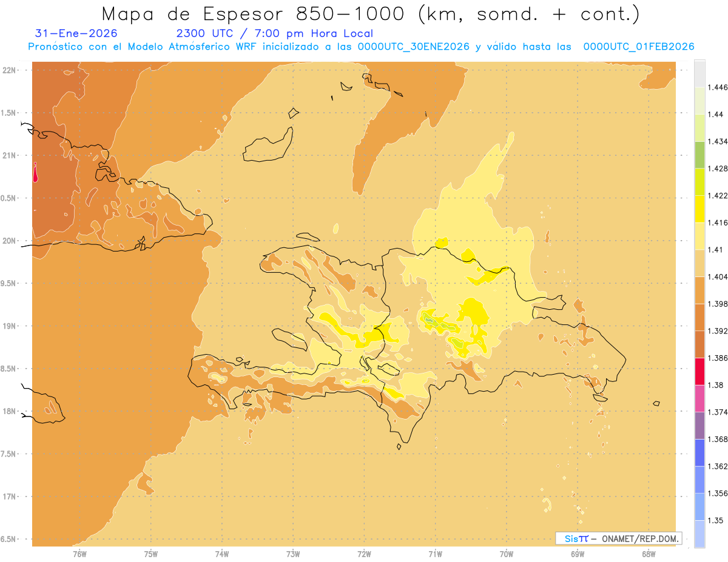728x562 pixels.
Task: Click the longitude label '72W'
Action: (x=365, y=554)
